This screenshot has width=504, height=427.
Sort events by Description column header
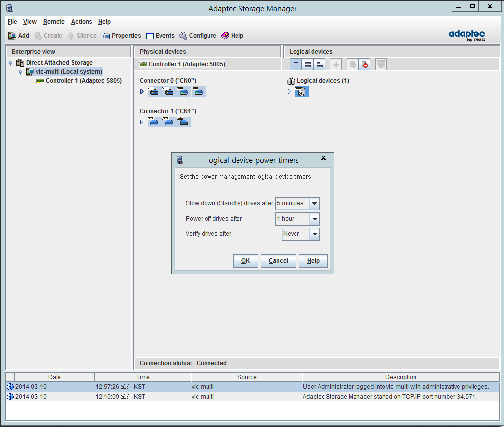401,377
